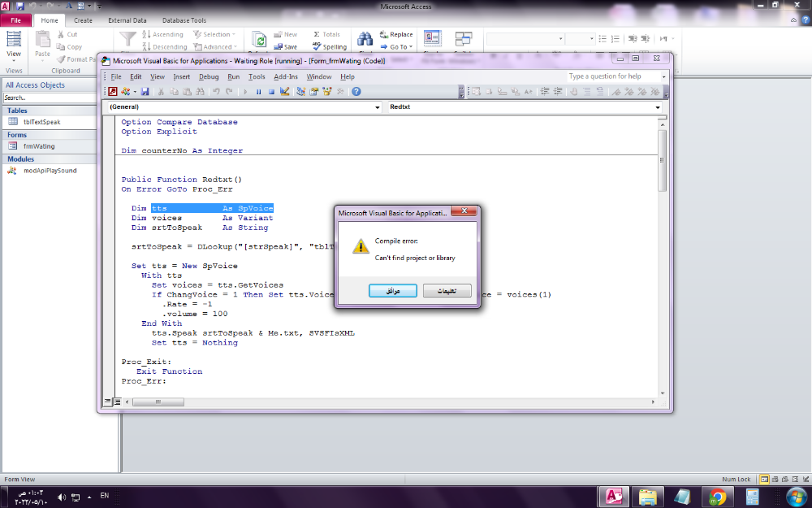Viewport: 812px width, 508px height.
Task: Click the Insert Module icon in VBA toolbar
Action: click(x=125, y=92)
